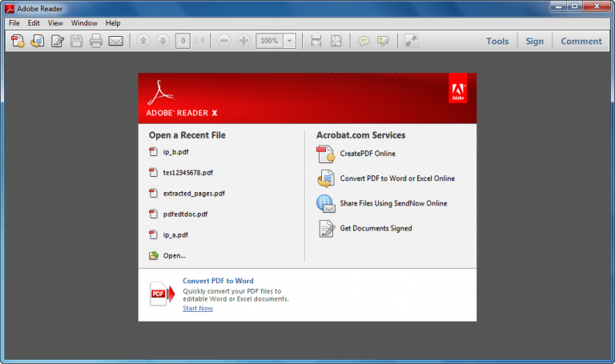
Task: Click the convert PDF to Word toolbar icon
Action: point(38,41)
